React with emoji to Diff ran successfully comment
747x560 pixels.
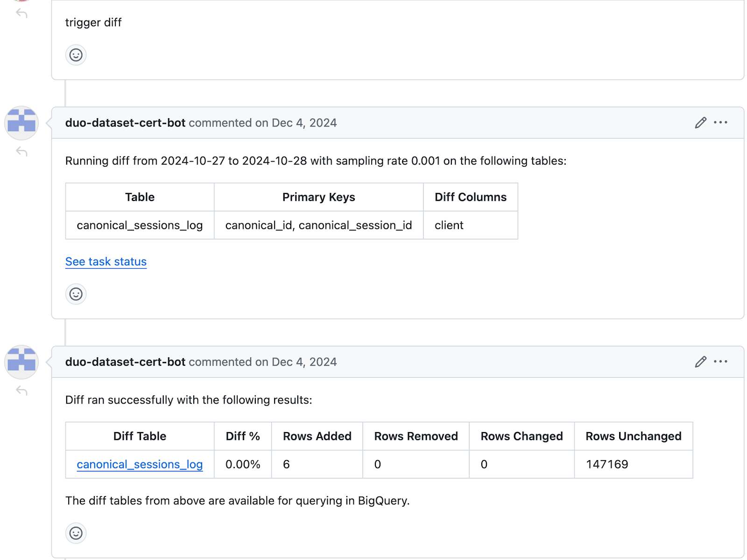coord(76,533)
